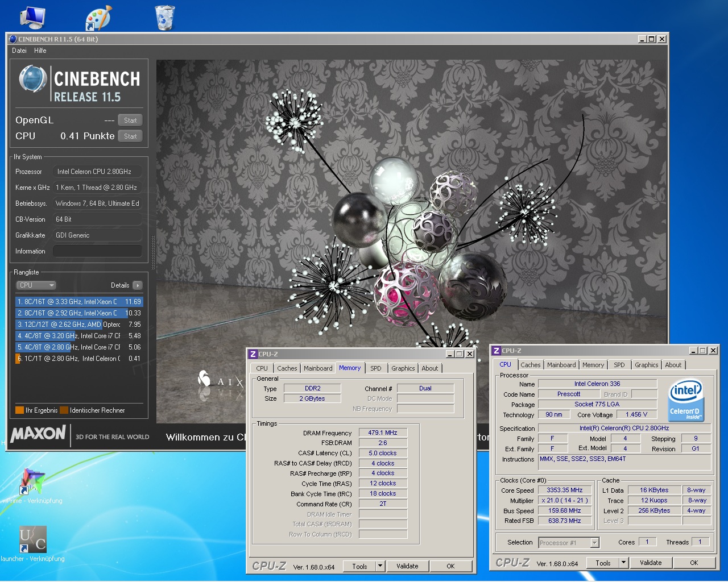Click Validate in Memory window
This screenshot has width=728, height=582.
(407, 566)
